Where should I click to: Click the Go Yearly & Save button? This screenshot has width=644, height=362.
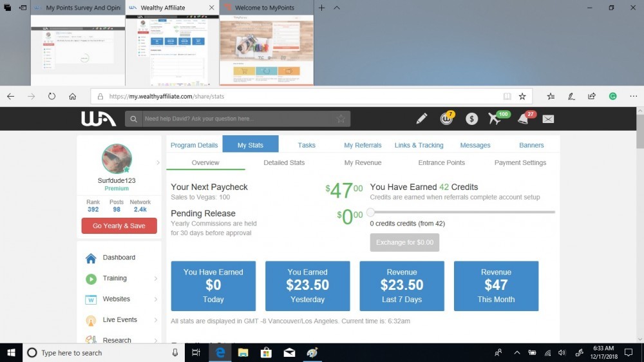pos(119,225)
